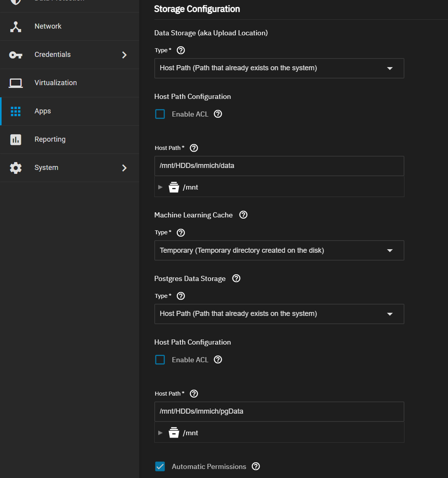Click the Apps grid icon
Screen dimensions: 448x478
point(15,111)
